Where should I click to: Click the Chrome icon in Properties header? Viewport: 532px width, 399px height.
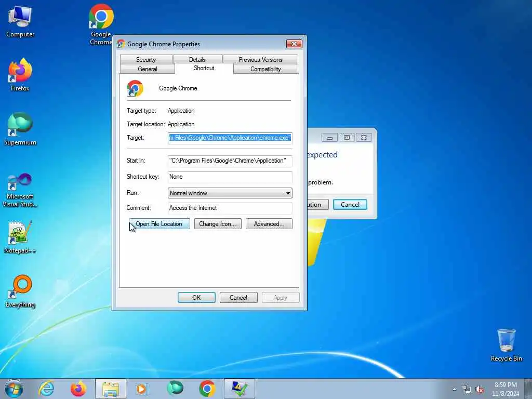tap(135, 88)
